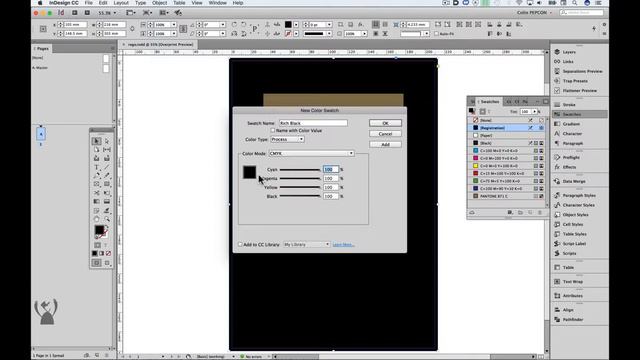The width and height of the screenshot is (640, 360).
Task: Open the Layout menu
Action: pos(121,3)
